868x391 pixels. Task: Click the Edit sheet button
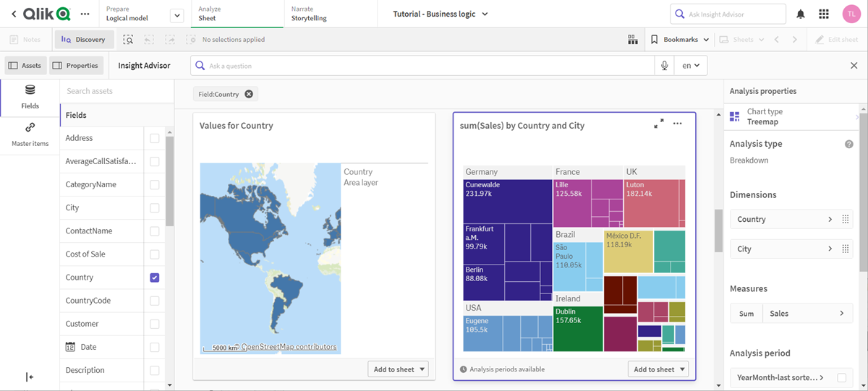coord(837,40)
